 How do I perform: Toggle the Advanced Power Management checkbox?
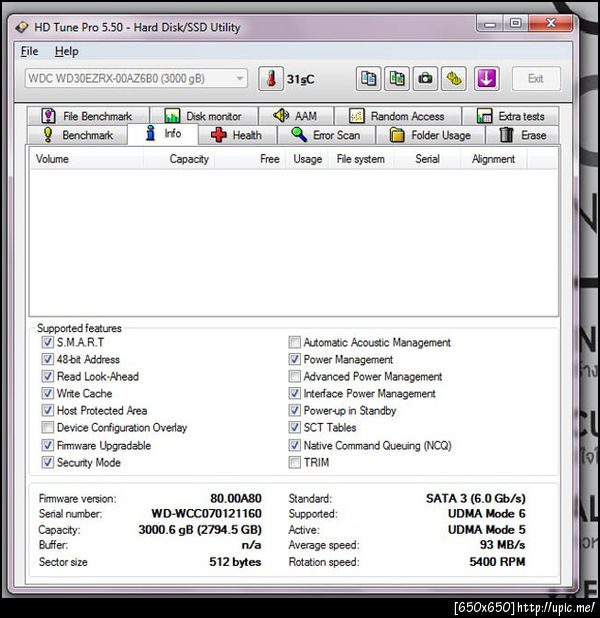click(294, 376)
